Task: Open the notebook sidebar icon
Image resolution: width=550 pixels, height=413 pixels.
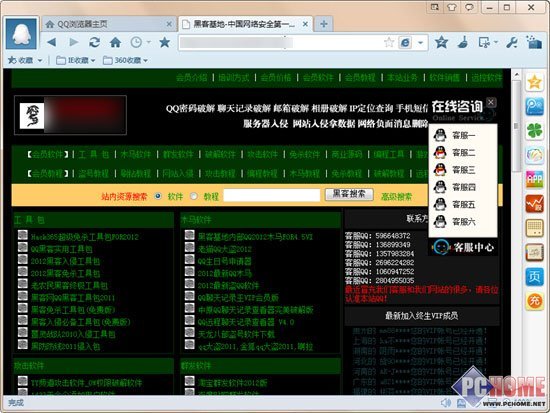Action: [x=535, y=252]
